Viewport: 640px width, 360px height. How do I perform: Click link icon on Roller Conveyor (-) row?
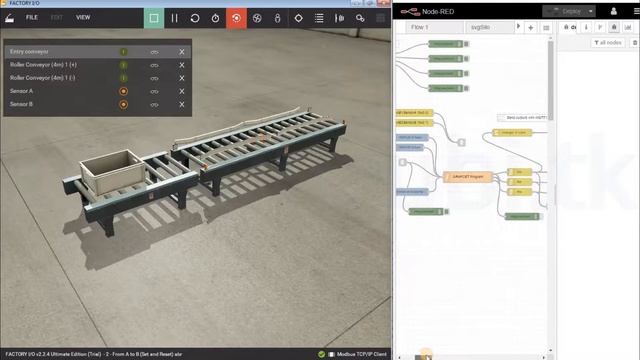coord(154,78)
